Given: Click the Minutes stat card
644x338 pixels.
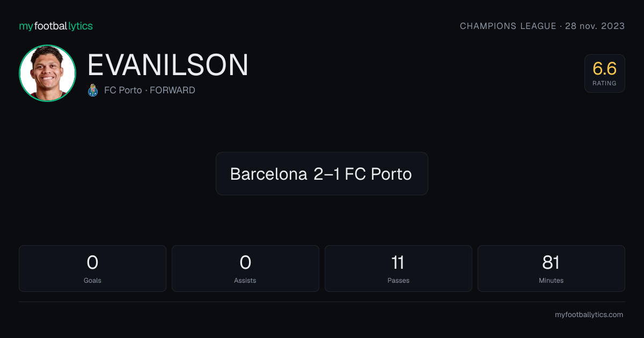Looking at the screenshot, I should pos(551,268).
